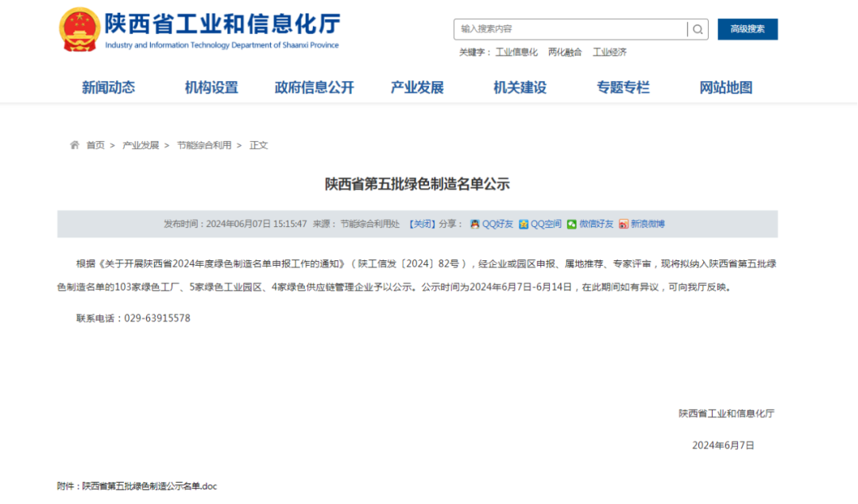Open the 机构设置 menu
The height and width of the screenshot is (504, 858).
pyautogui.click(x=211, y=87)
